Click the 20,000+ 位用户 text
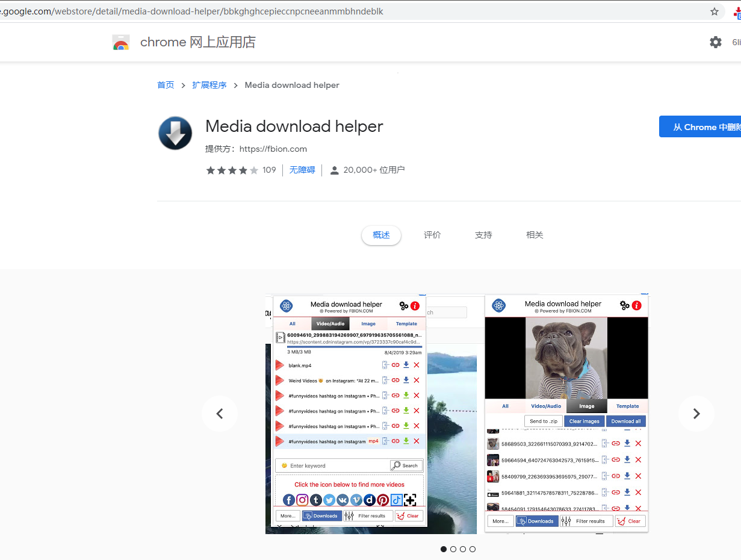741x560 pixels. (x=374, y=170)
